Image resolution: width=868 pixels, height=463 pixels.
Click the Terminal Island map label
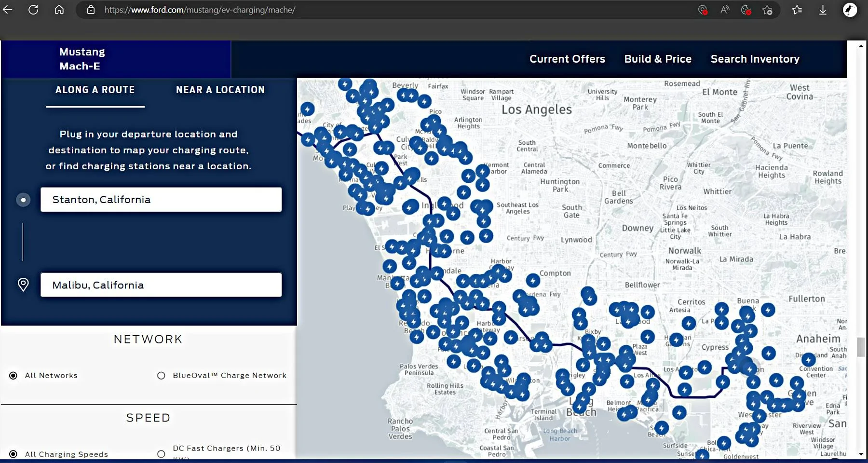click(543, 415)
